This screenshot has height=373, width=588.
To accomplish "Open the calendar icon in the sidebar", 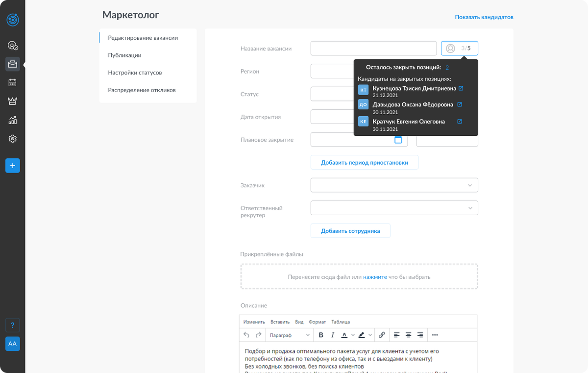I will click(13, 83).
